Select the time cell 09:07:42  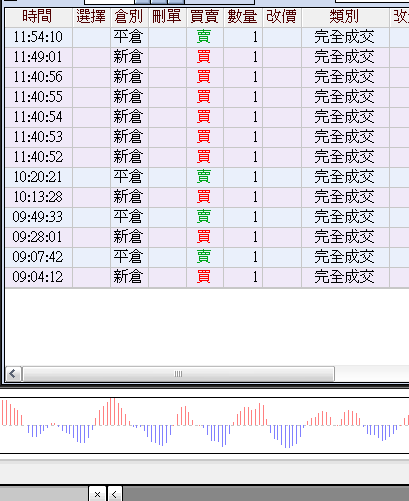click(38, 257)
